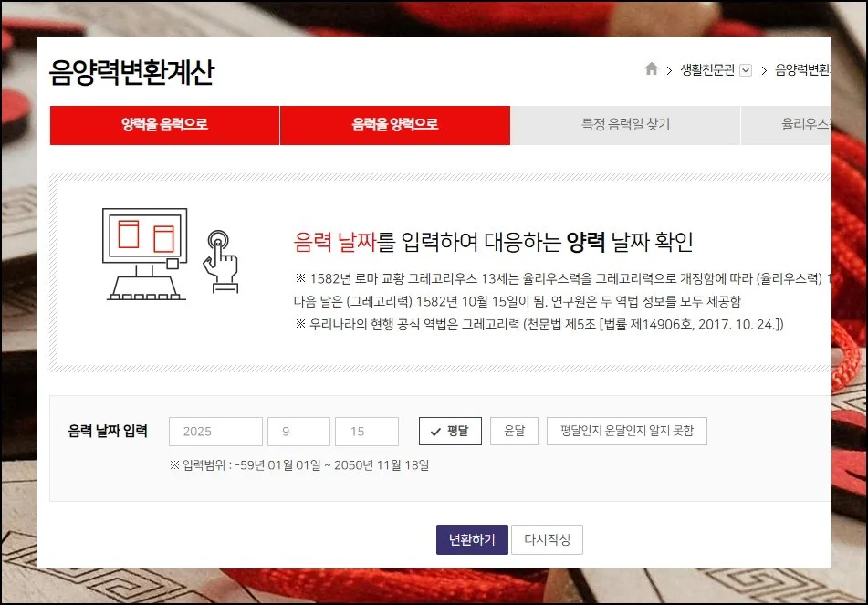Click the hand pointer illustration
Image resolution: width=868 pixels, height=605 pixels.
pos(219,259)
